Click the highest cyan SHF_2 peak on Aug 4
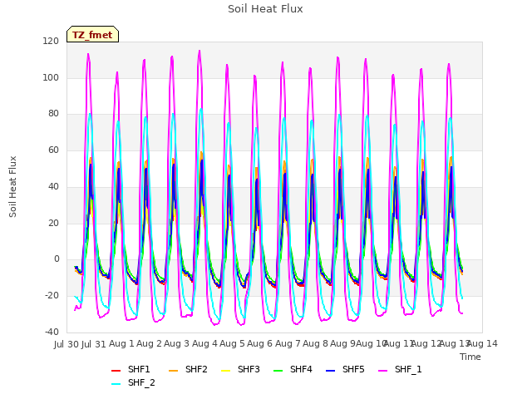The width and height of the screenshot is (532, 399). (x=201, y=109)
